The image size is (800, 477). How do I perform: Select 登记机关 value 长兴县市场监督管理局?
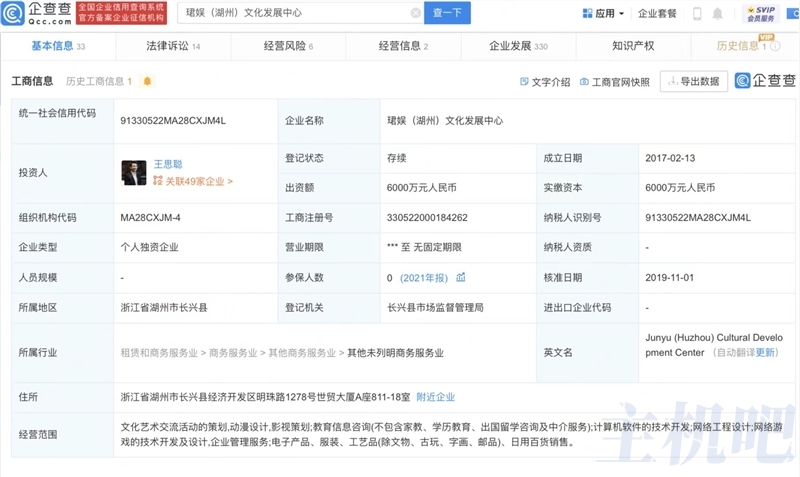tap(435, 308)
